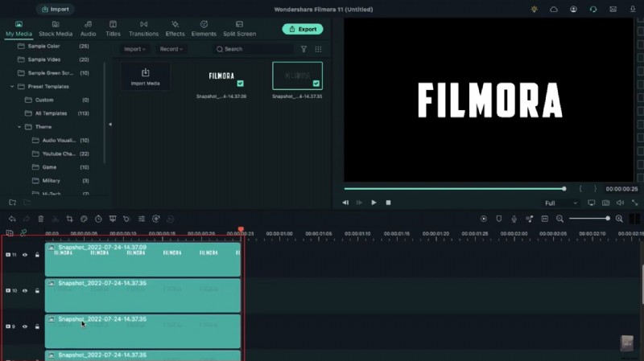The image size is (644, 361).
Task: Click the green Export button
Action: (x=302, y=29)
